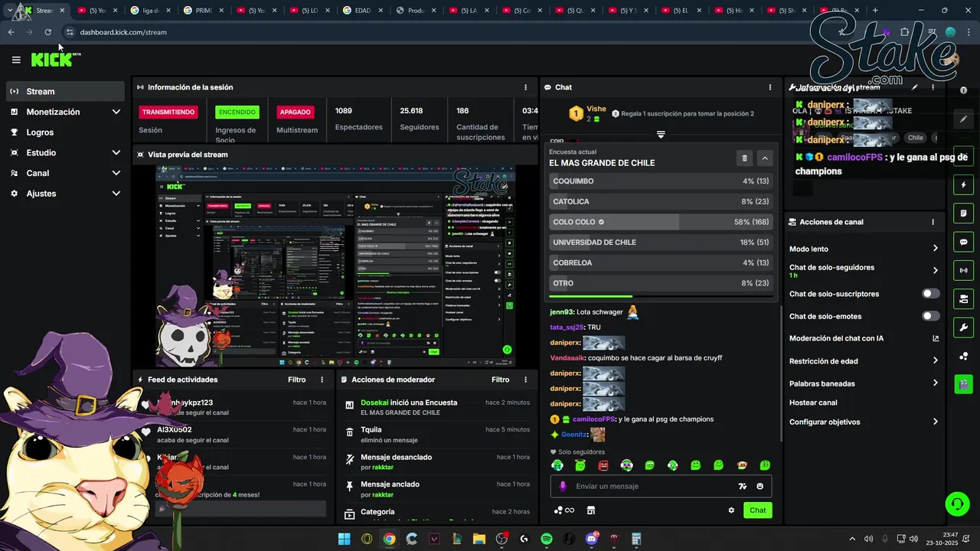The image size is (980, 551).
Task: Open Chat de solo-seguidores settings
Action: click(864, 271)
